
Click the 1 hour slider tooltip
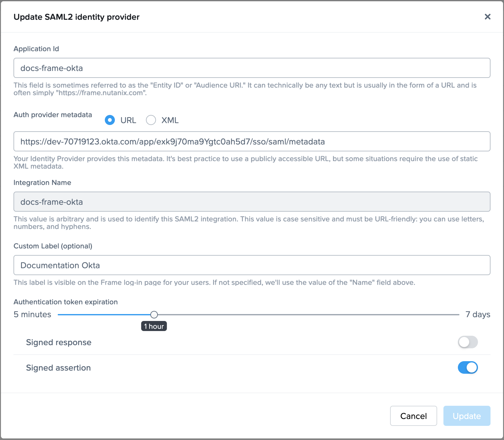154,326
